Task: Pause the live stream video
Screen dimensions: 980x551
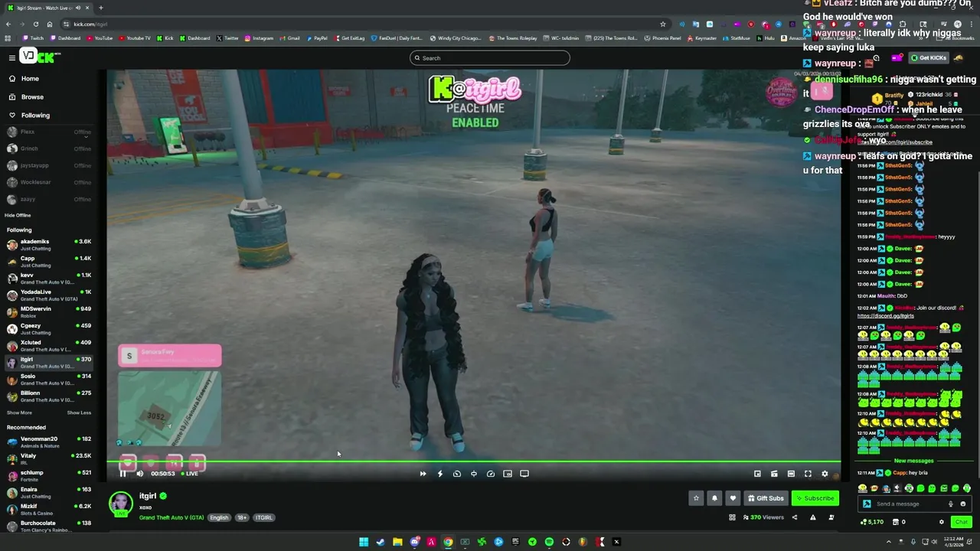Action: click(122, 474)
